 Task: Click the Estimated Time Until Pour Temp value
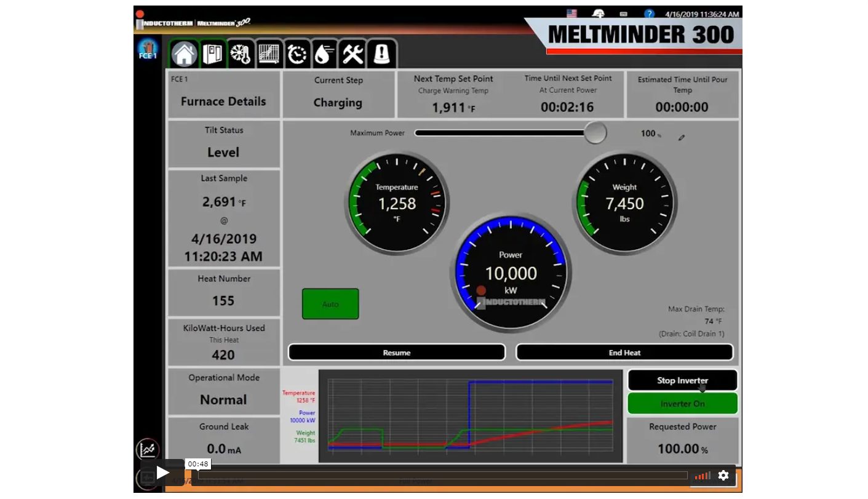682,107
